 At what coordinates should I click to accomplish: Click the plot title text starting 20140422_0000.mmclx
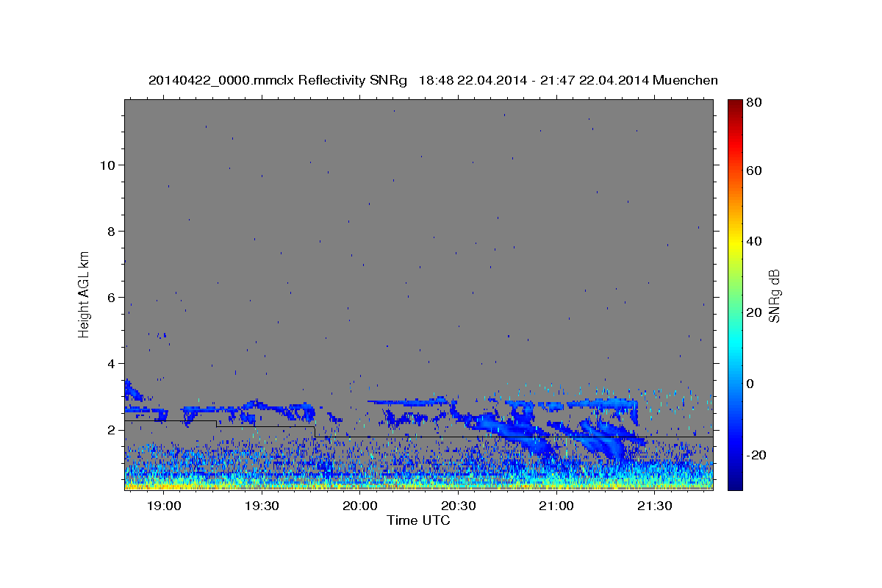[433, 80]
